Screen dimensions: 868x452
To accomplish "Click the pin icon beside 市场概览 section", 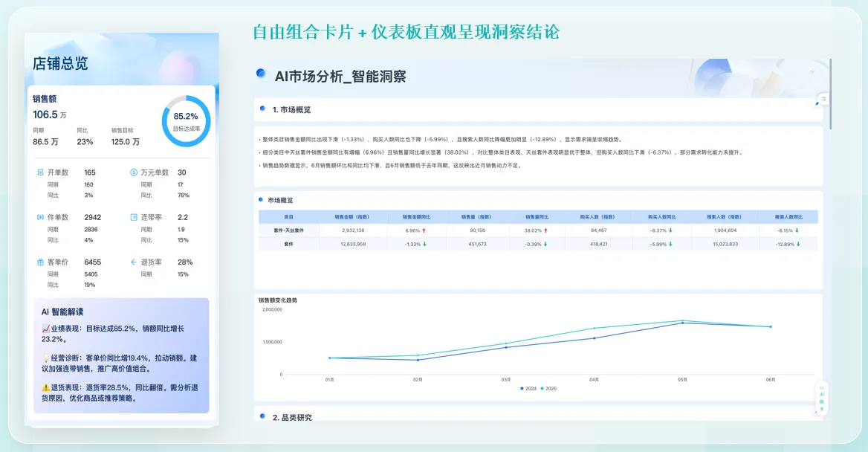I will point(817,105).
